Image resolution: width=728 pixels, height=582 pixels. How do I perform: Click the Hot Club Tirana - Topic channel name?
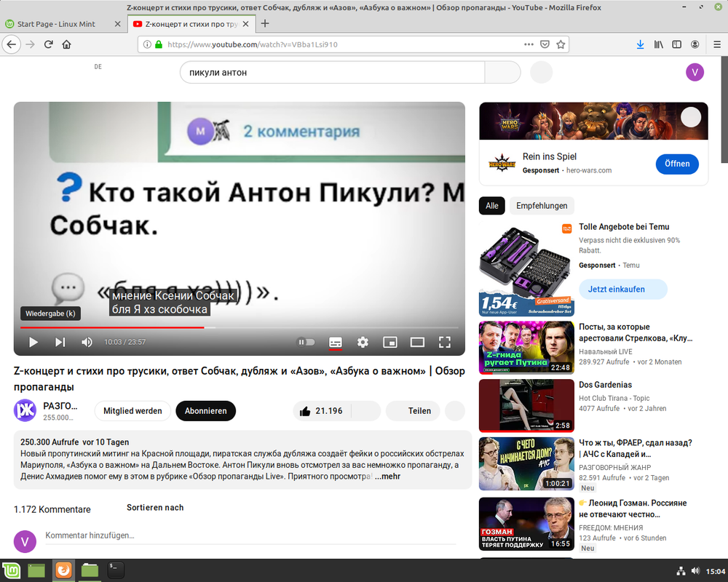[x=614, y=398]
